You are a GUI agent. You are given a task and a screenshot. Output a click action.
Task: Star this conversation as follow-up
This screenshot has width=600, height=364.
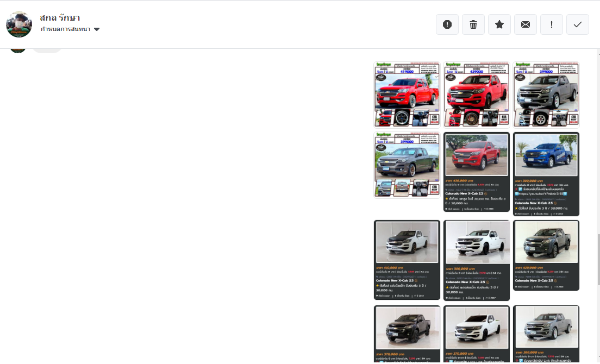(499, 24)
